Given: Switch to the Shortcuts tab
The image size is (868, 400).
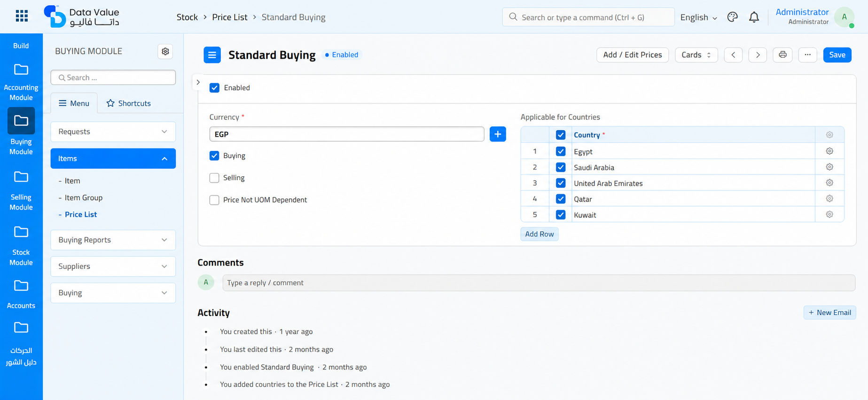Looking at the screenshot, I should (129, 103).
